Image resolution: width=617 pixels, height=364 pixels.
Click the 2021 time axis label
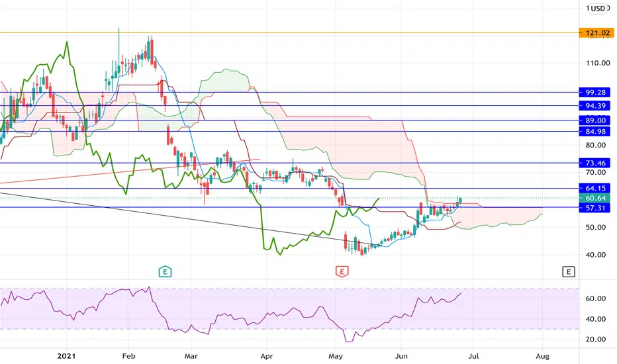pos(66,356)
